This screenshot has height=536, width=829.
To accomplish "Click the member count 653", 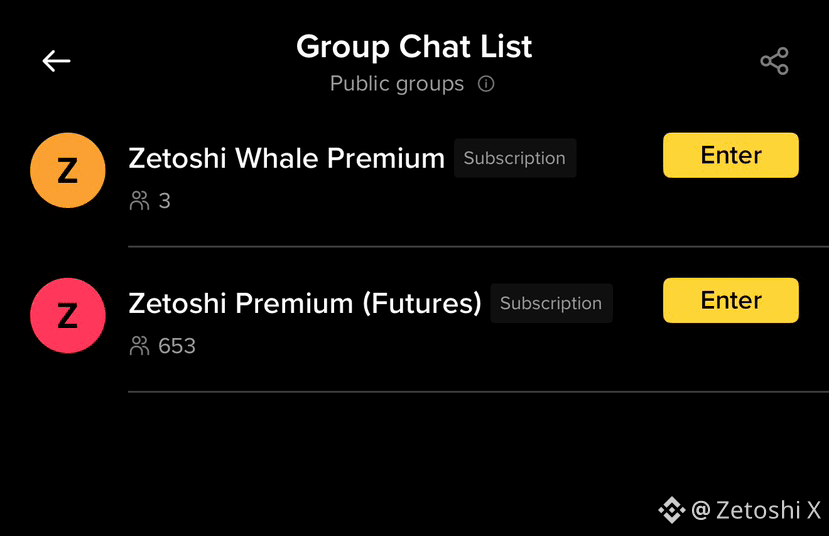I will [x=177, y=346].
